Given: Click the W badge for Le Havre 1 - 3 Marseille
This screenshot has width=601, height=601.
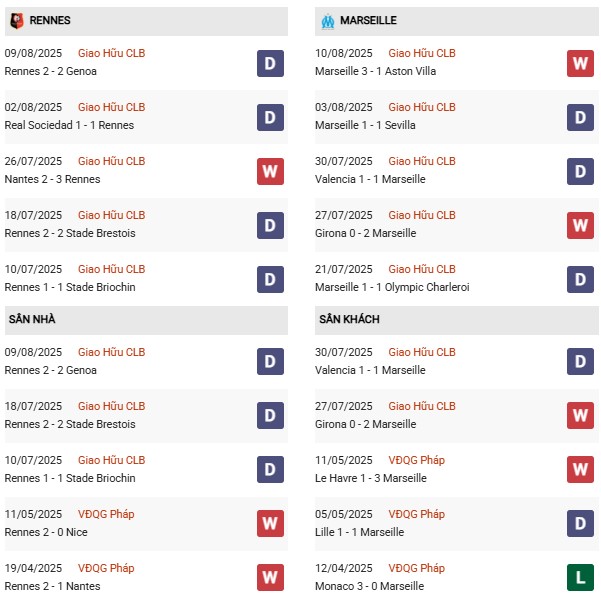Looking at the screenshot, I should coord(581,470).
